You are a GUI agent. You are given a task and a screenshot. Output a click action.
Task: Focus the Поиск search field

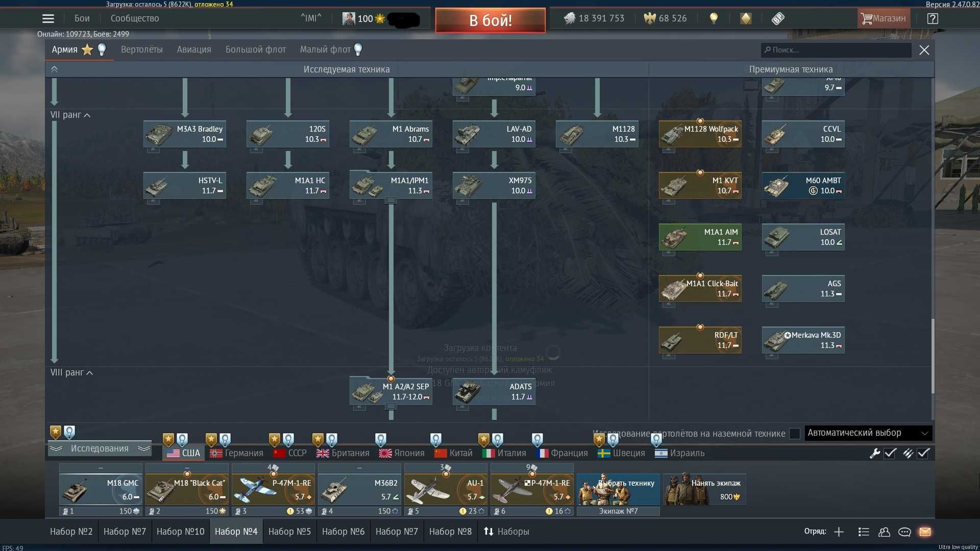(x=836, y=50)
